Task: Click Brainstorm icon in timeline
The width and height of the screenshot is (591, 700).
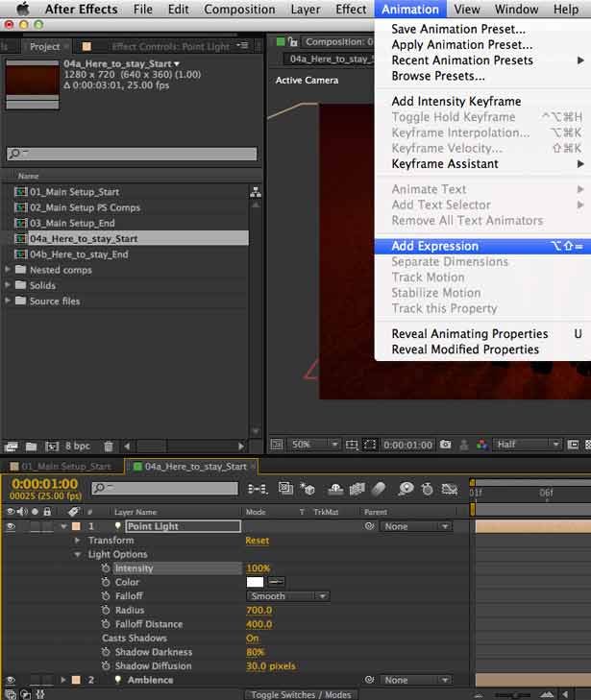Action: click(x=406, y=489)
